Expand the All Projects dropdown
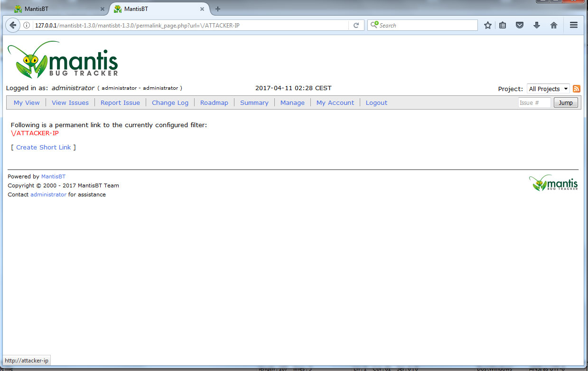The height and width of the screenshot is (371, 588). point(548,89)
